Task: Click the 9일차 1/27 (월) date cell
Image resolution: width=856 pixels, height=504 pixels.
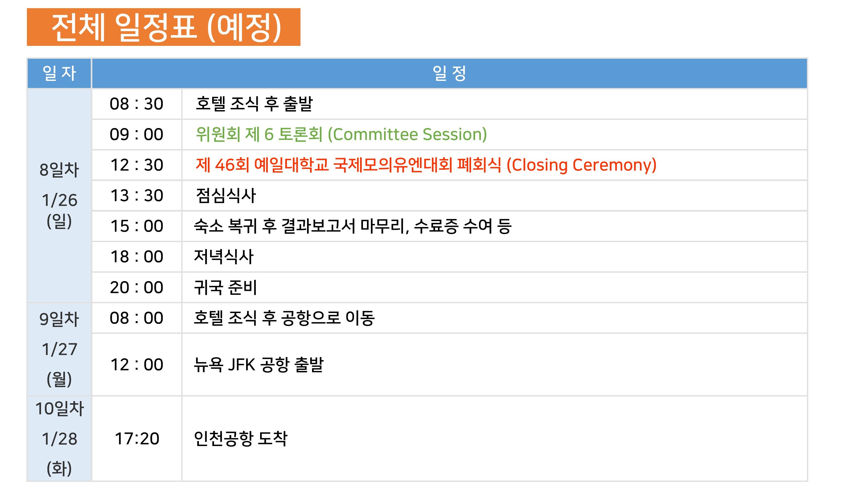Action: point(59,349)
